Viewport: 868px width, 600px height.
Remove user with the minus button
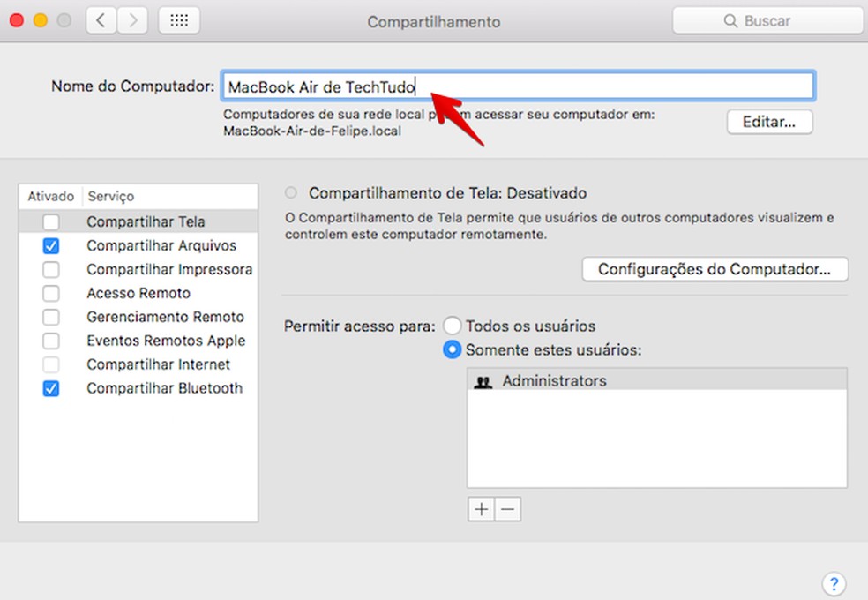tap(507, 509)
